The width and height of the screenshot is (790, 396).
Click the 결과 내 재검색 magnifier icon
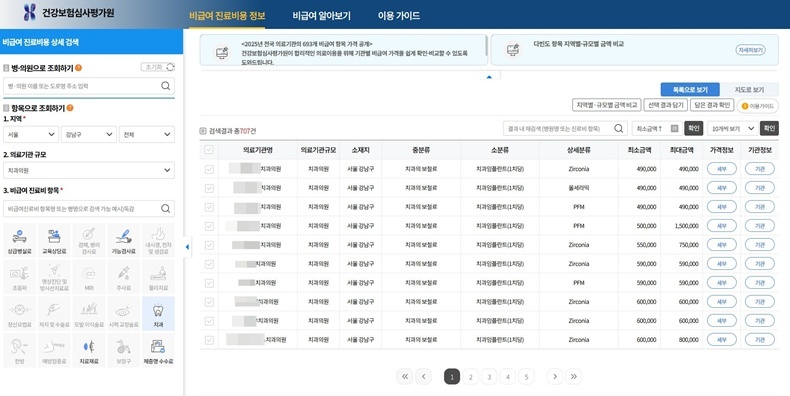(x=619, y=128)
